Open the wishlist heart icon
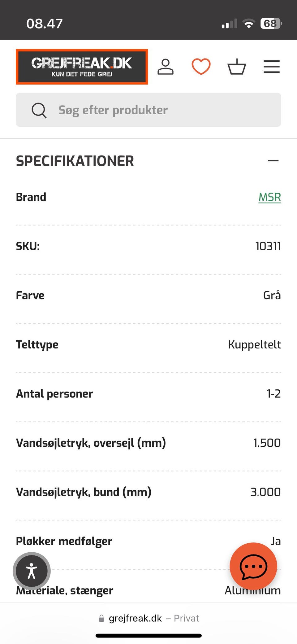The image size is (297, 644). (x=201, y=67)
